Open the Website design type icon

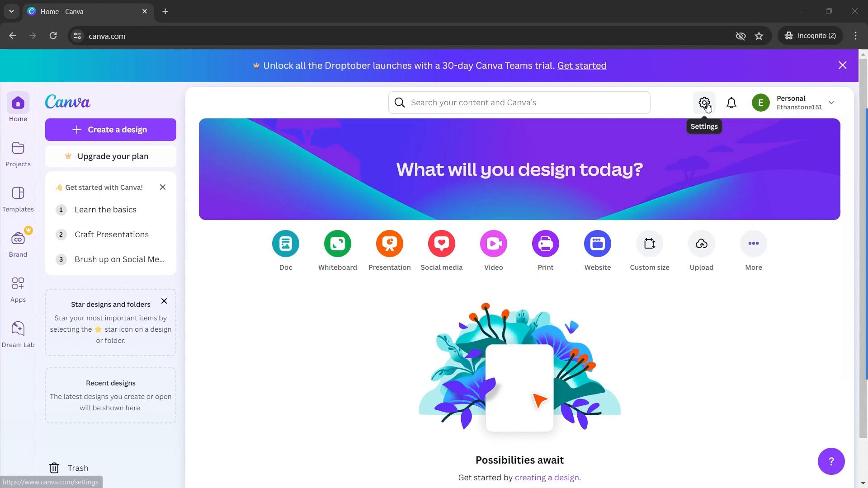[x=597, y=243]
